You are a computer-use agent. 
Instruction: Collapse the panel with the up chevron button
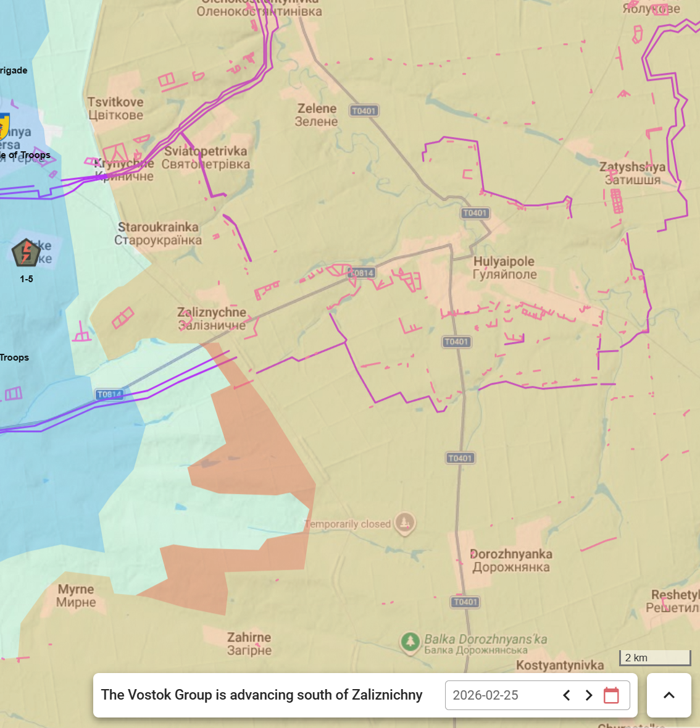click(x=669, y=695)
